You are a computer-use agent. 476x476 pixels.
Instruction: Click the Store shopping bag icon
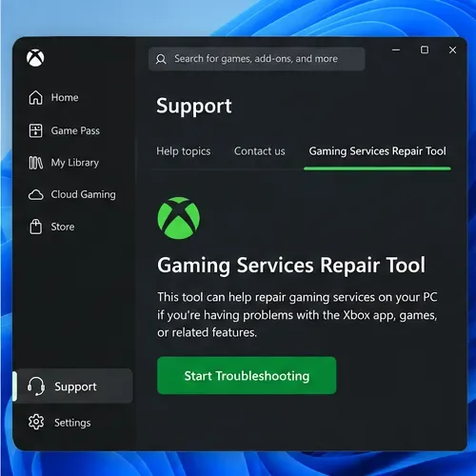coord(35,227)
